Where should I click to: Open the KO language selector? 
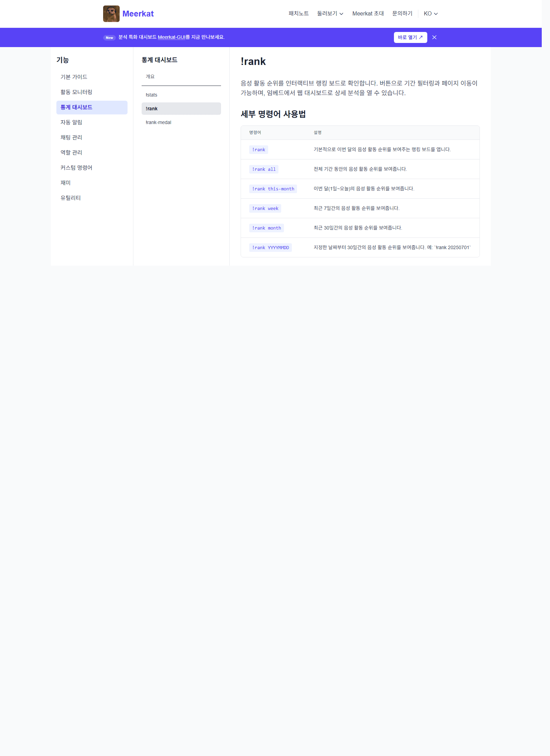tap(430, 13)
